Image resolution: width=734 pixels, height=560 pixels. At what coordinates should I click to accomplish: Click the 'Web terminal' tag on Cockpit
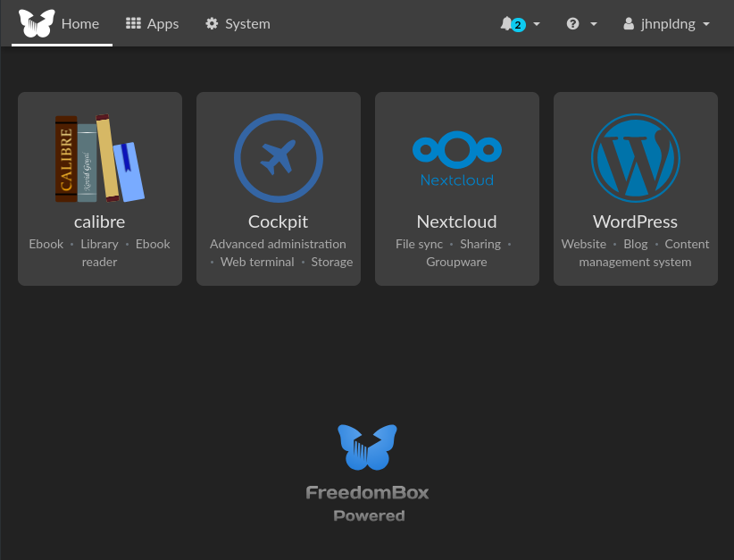tap(257, 262)
